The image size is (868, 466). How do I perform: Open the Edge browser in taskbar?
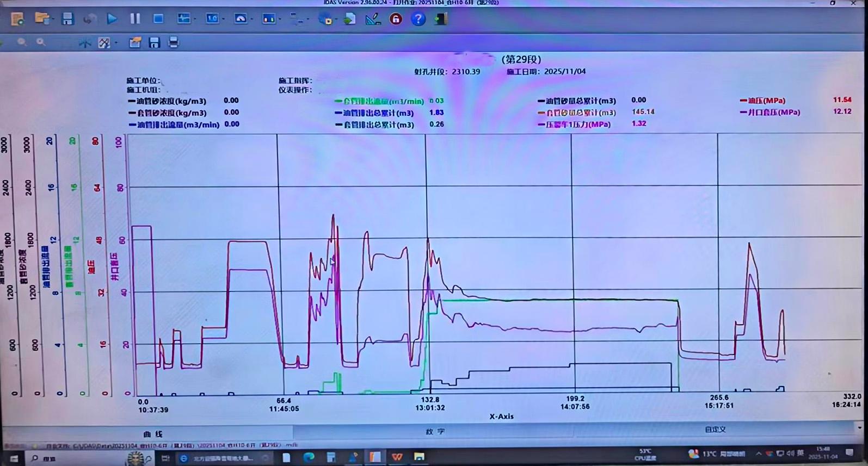pos(309,457)
